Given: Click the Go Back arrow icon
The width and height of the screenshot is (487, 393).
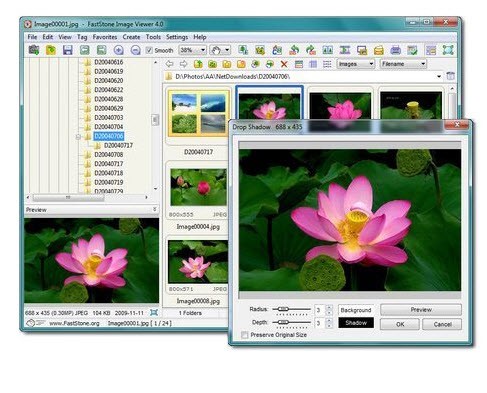Looking at the screenshot, I should point(170,64).
